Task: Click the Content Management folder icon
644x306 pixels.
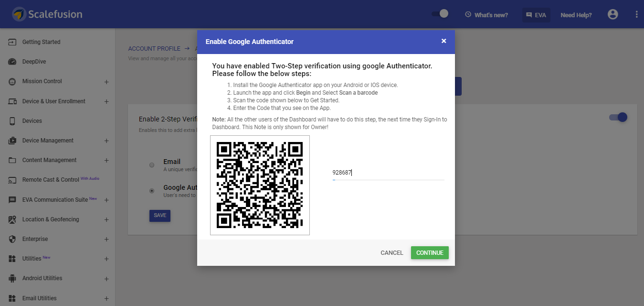Action: pos(12,160)
